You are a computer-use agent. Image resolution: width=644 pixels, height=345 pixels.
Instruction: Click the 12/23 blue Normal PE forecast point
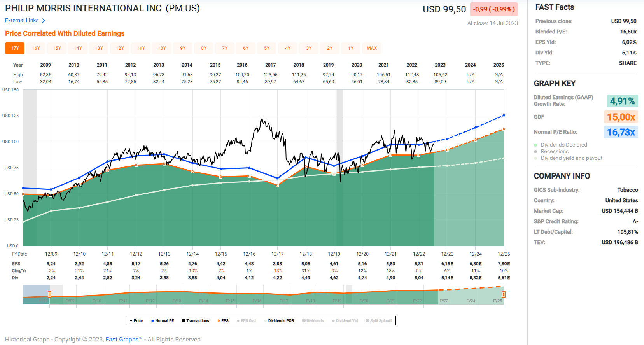point(447,138)
